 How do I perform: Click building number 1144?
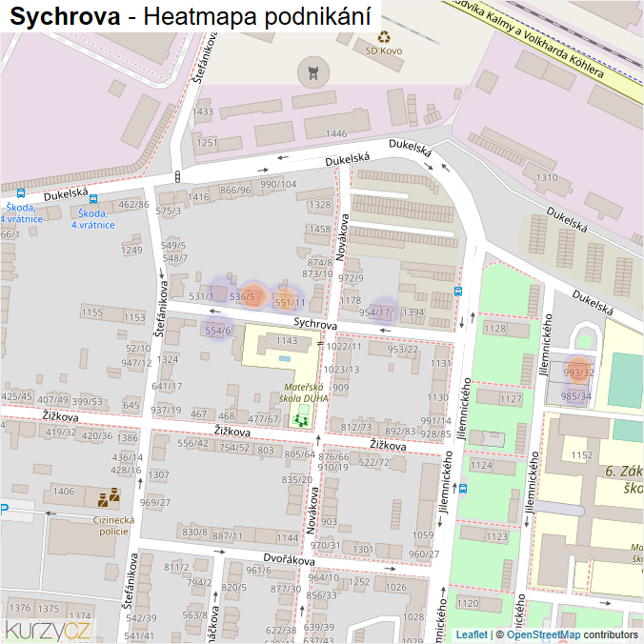[x=287, y=537]
